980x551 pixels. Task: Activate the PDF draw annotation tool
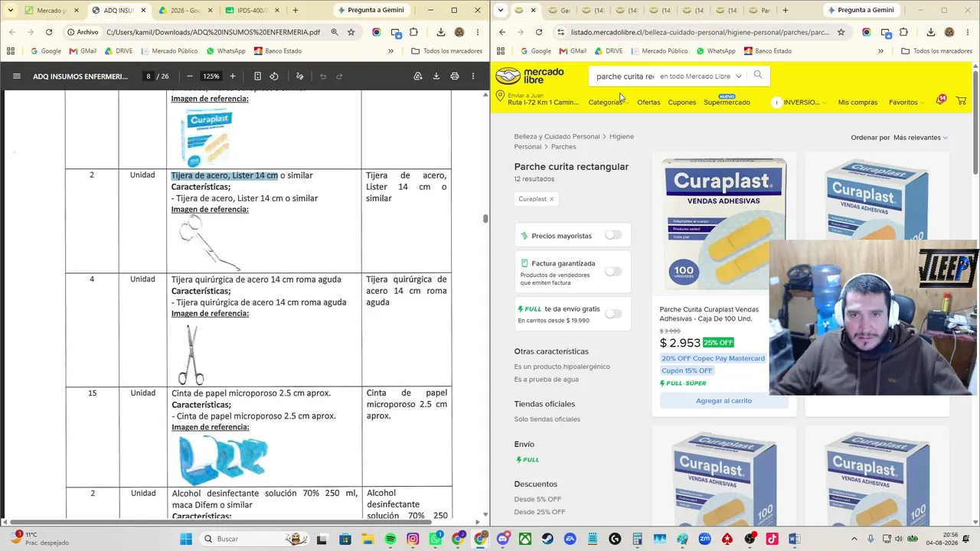coord(299,77)
